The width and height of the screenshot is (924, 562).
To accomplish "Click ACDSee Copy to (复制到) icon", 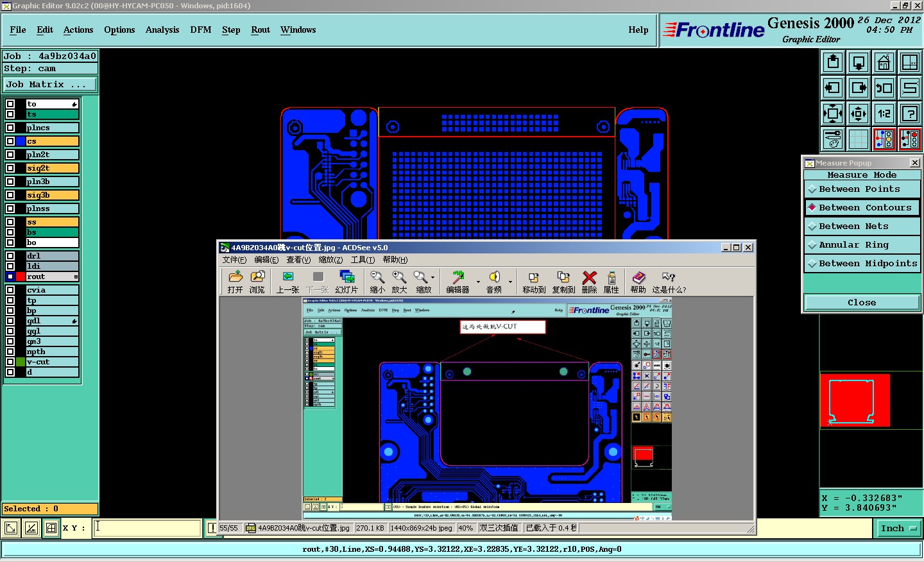I will [x=563, y=282].
